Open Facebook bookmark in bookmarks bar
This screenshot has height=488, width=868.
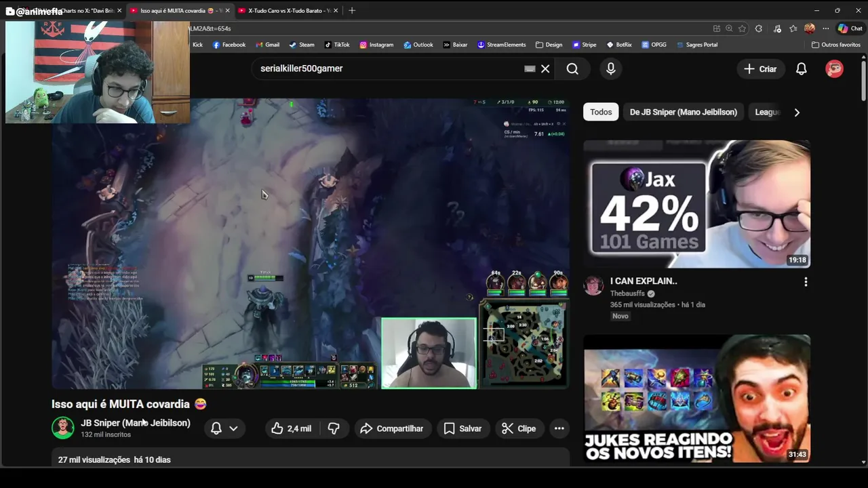click(x=229, y=45)
